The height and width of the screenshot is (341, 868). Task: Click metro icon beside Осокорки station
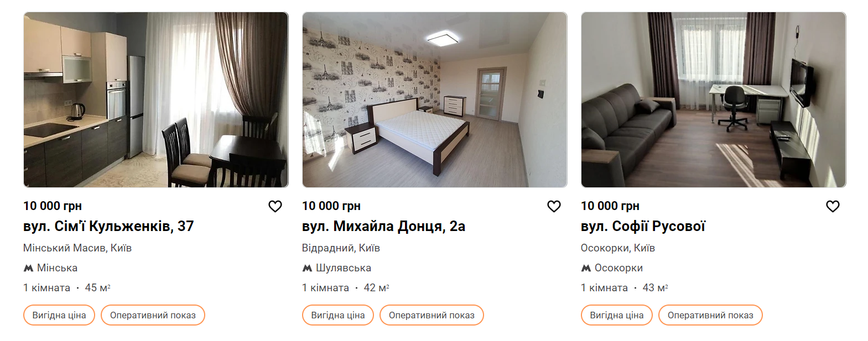(x=586, y=268)
